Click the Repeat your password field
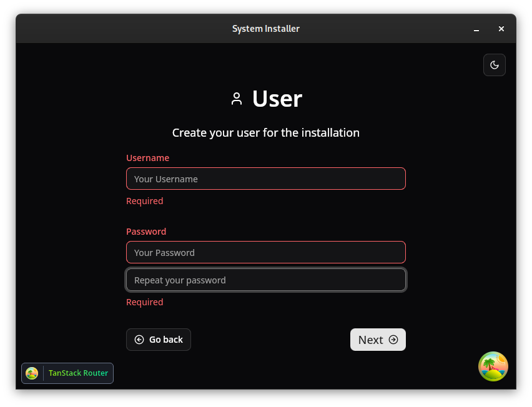The image size is (532, 407). [x=266, y=280]
